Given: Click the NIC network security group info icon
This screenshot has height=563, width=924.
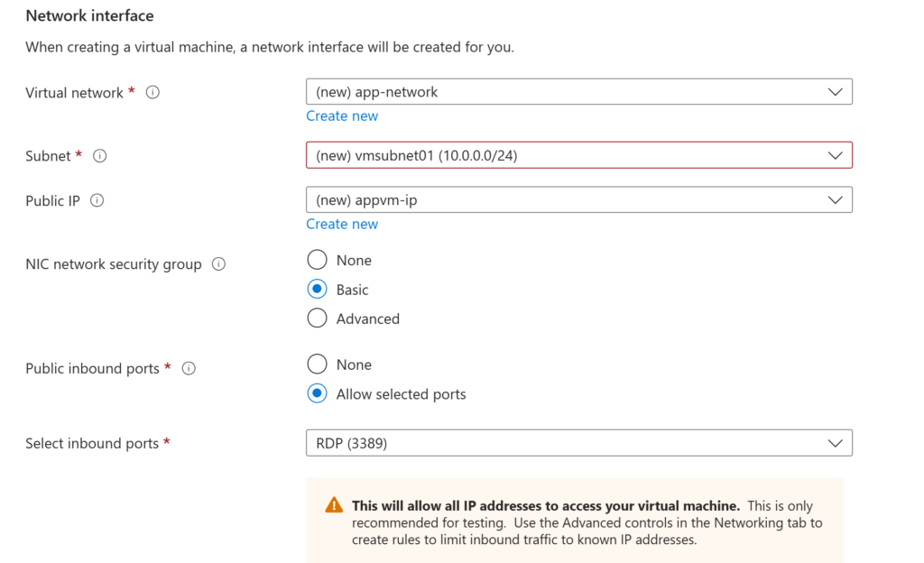Looking at the screenshot, I should 218,264.
